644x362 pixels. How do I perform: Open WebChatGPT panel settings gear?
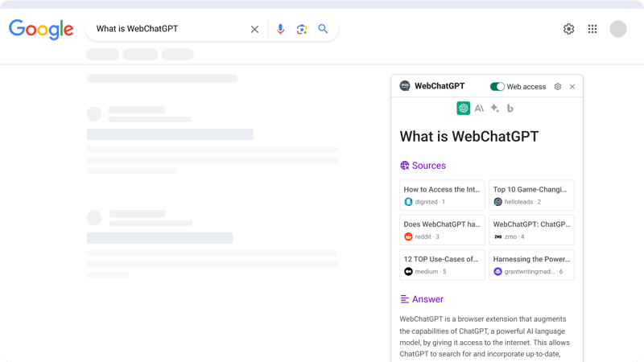point(558,87)
